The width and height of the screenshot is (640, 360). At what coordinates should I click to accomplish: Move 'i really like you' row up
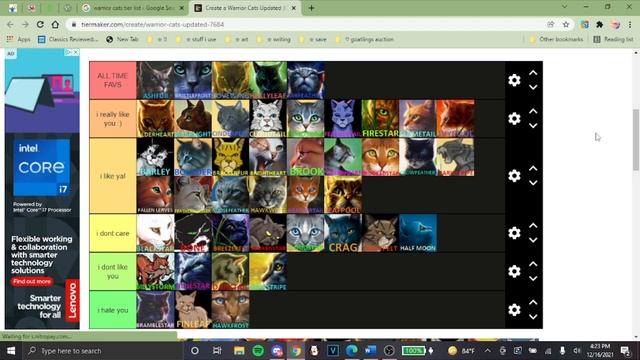pos(533,111)
